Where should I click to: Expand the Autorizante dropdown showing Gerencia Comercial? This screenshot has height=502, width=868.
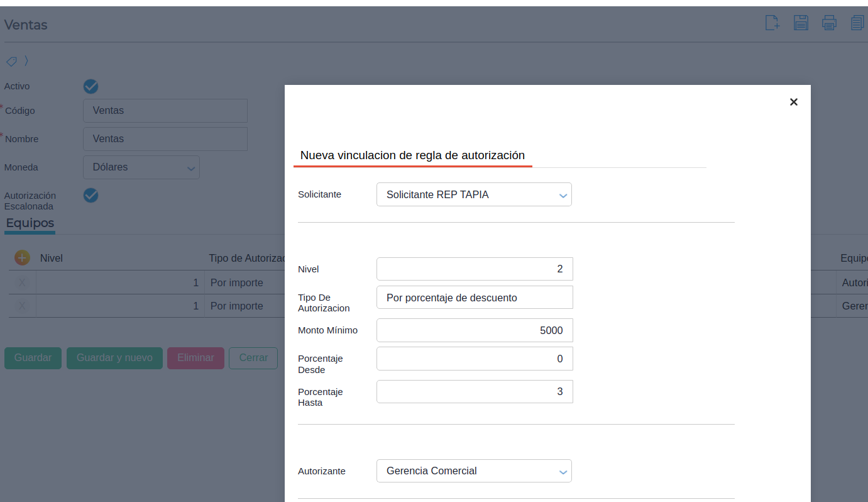(474, 471)
